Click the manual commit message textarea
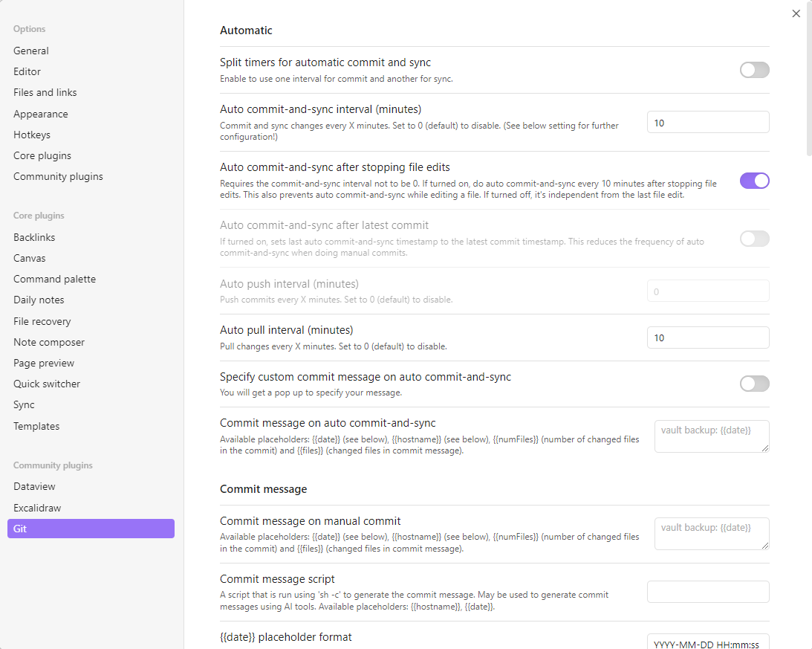This screenshot has height=649, width=812. (711, 534)
